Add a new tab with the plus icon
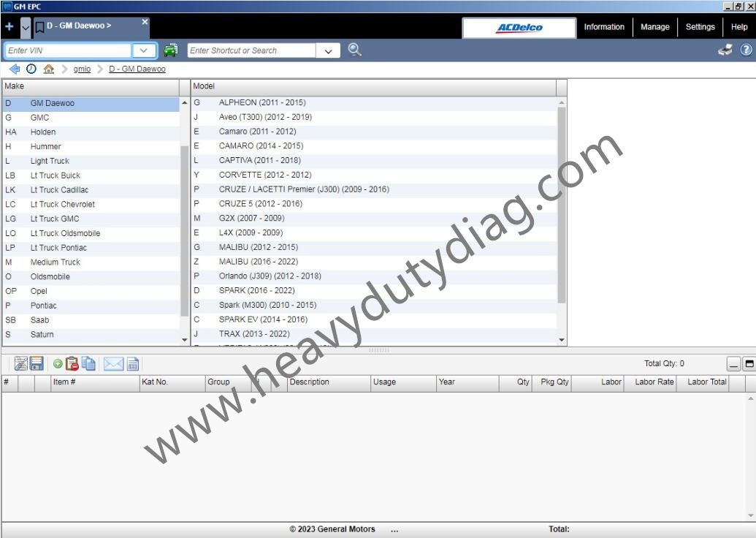Image resolution: width=756 pixels, height=538 pixels. point(9,26)
